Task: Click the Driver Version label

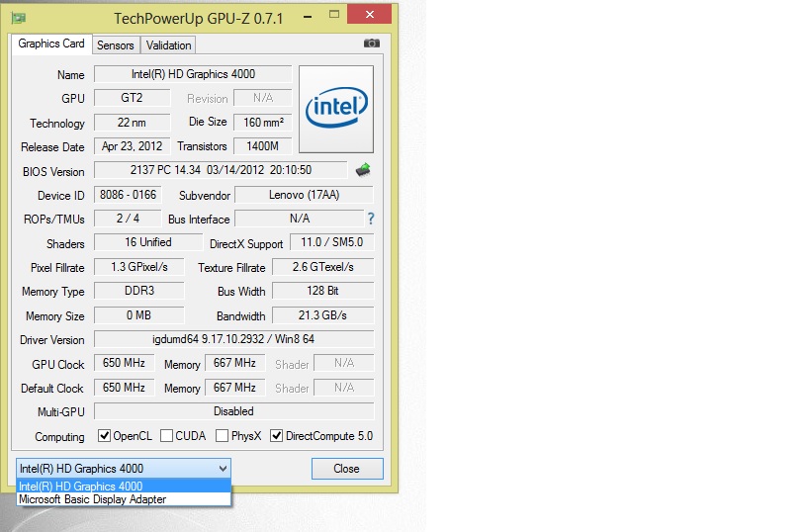Action: (52, 340)
